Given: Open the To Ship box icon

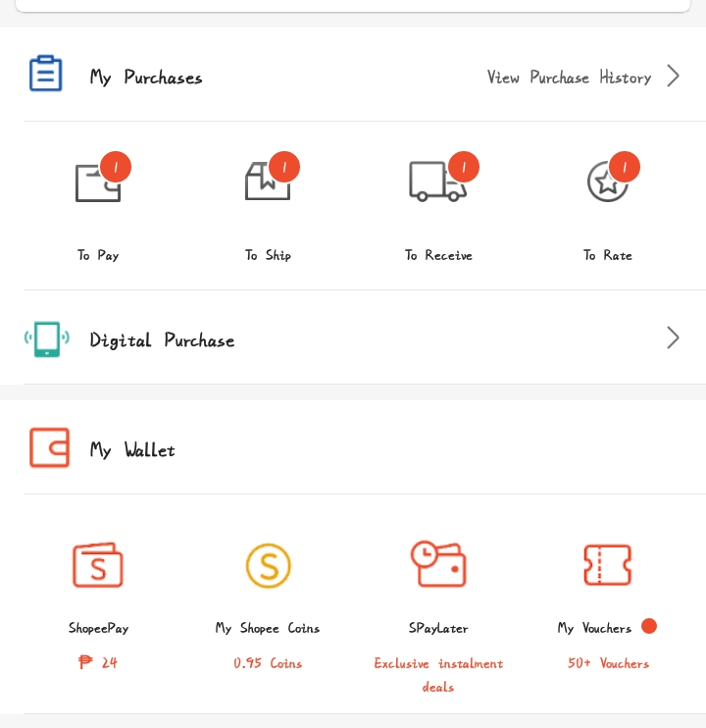Looking at the screenshot, I should [x=268, y=182].
